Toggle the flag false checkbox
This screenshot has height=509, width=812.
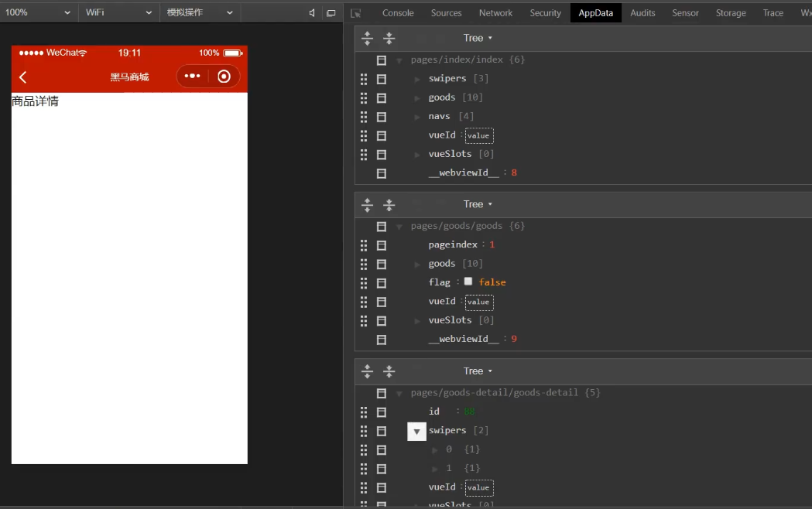tap(468, 282)
